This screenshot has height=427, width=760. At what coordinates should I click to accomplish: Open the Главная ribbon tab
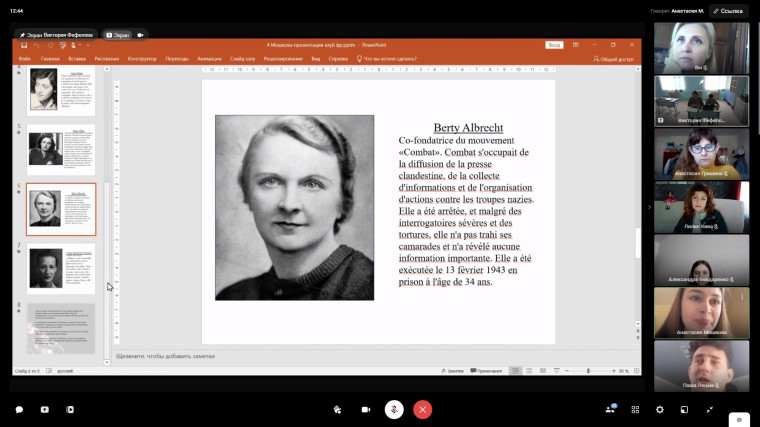point(50,59)
